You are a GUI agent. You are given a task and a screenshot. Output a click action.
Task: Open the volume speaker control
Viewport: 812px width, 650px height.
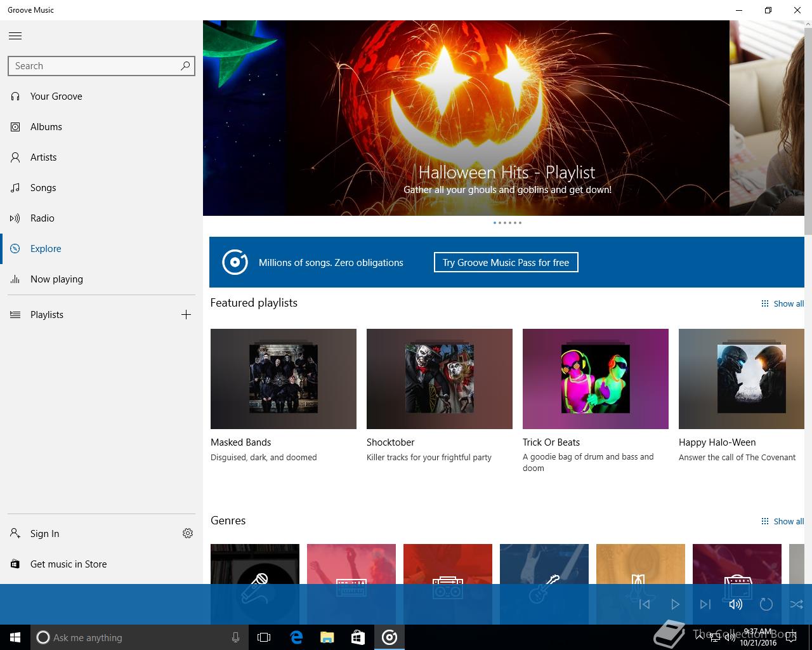click(x=736, y=604)
